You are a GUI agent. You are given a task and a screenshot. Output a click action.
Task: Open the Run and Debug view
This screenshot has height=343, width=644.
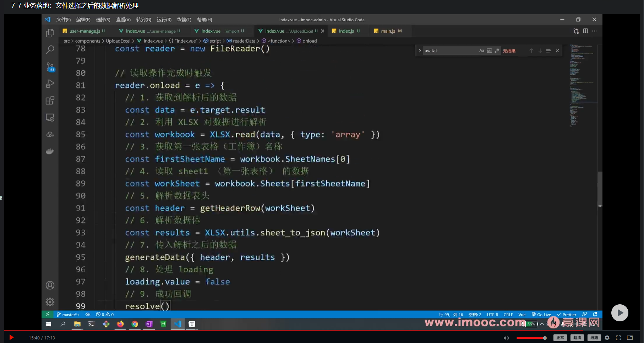(50, 84)
